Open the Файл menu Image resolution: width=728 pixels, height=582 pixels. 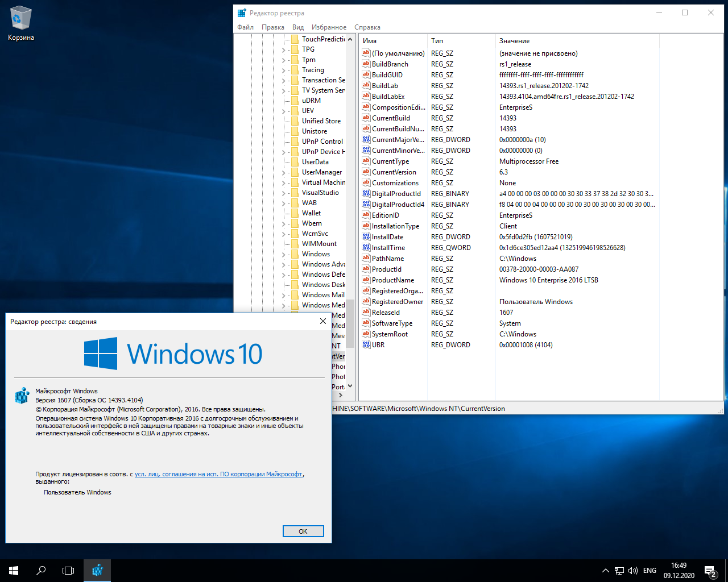[x=246, y=27]
